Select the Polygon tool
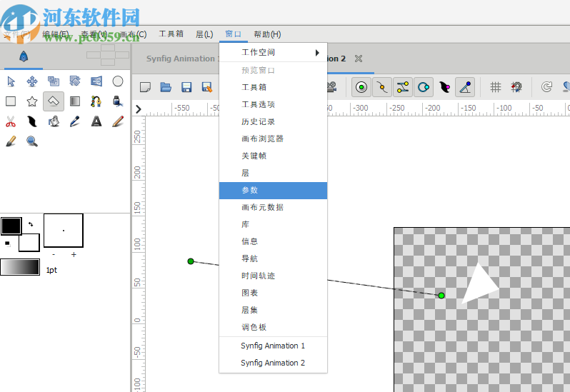570x392 pixels. click(x=54, y=101)
